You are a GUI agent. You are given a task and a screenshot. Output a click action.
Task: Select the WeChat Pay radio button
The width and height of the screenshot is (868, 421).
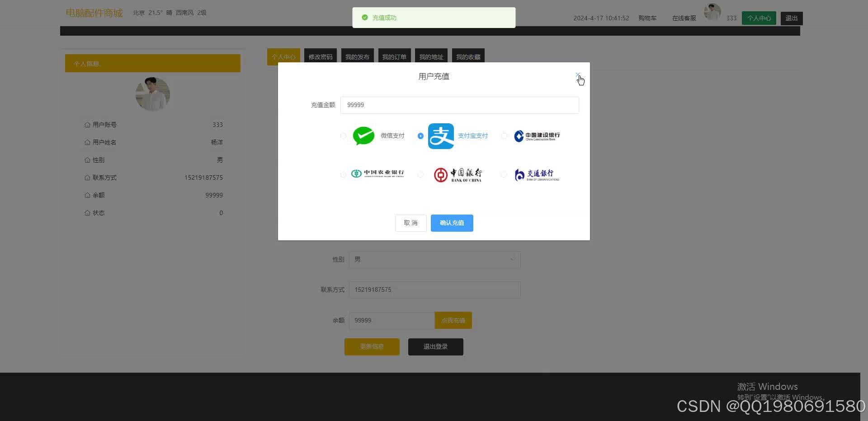coord(343,136)
